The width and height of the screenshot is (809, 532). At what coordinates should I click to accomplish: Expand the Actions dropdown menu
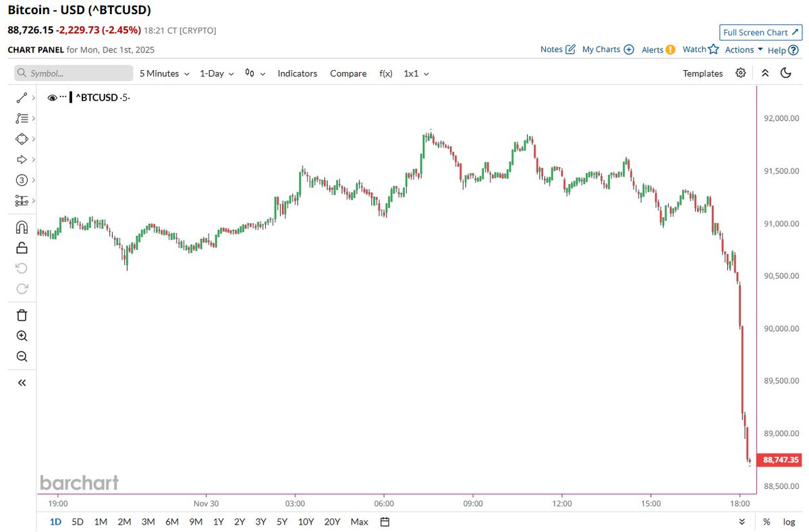click(x=741, y=49)
